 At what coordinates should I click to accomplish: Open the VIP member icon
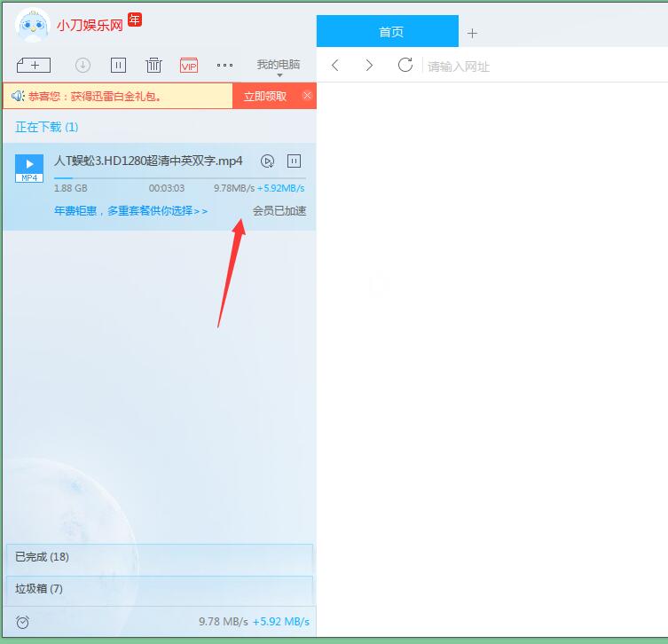pos(189,65)
